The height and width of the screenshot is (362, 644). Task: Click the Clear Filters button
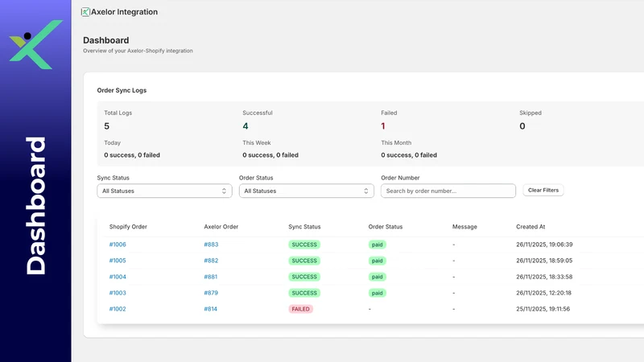coord(543,190)
